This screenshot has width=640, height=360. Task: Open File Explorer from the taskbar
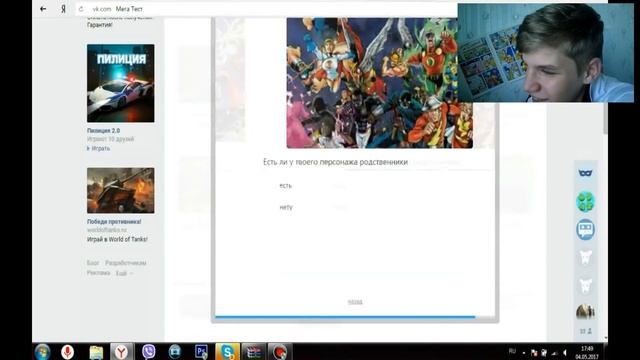[96, 352]
